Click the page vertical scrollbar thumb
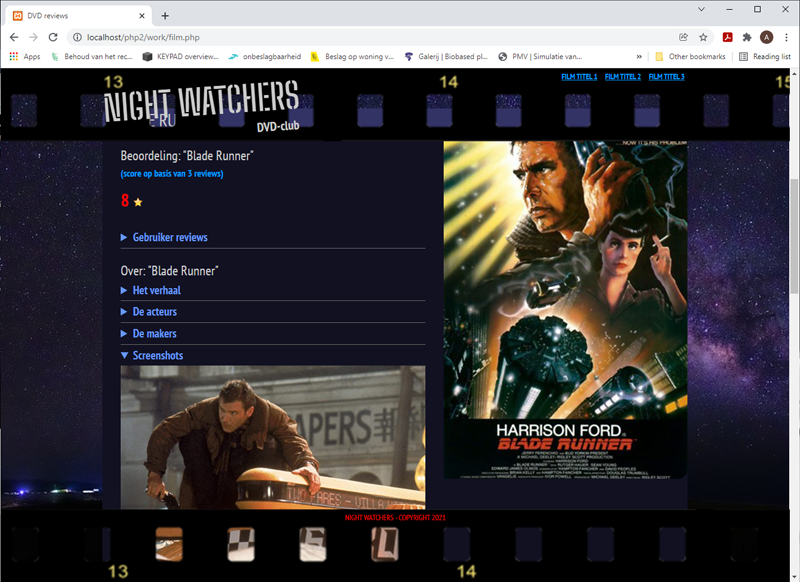Viewport: 800px width, 582px height. [x=794, y=236]
